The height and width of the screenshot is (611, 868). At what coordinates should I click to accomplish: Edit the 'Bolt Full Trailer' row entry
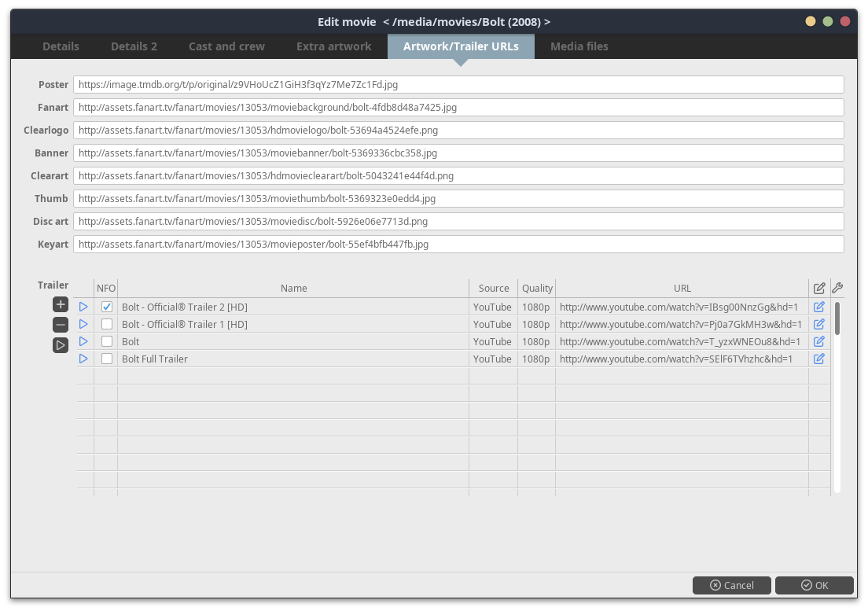coord(818,359)
